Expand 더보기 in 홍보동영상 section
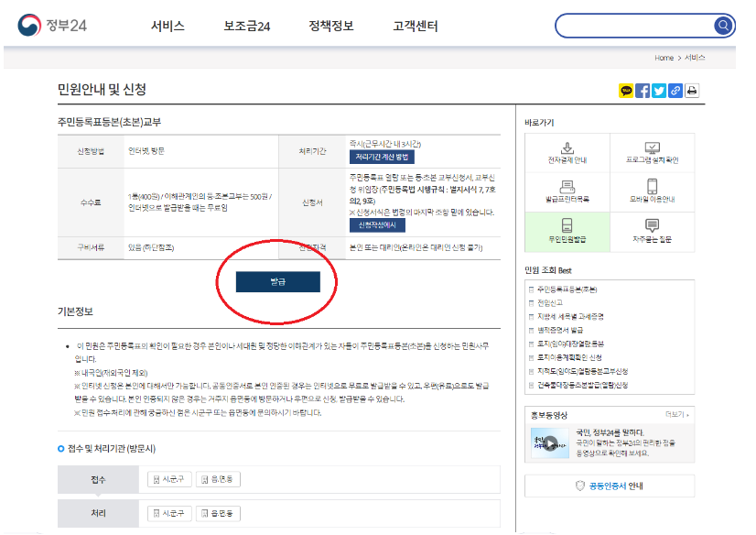 coord(677,415)
